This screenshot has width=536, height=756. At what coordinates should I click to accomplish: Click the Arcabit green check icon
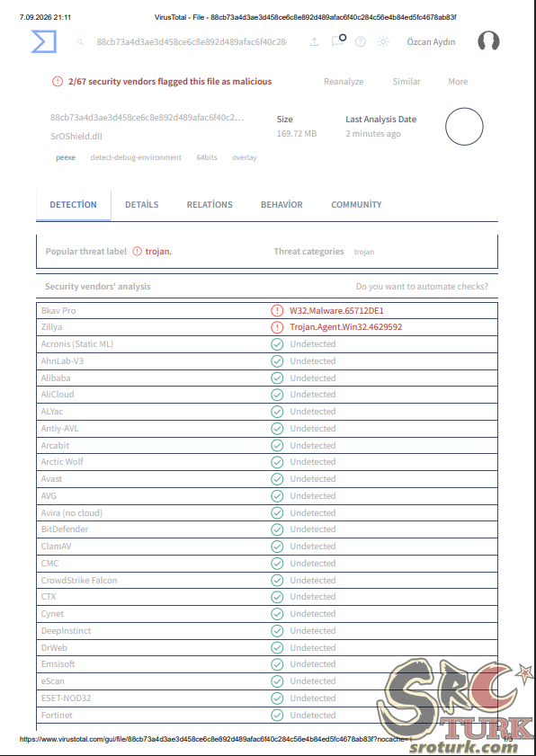pyautogui.click(x=277, y=446)
